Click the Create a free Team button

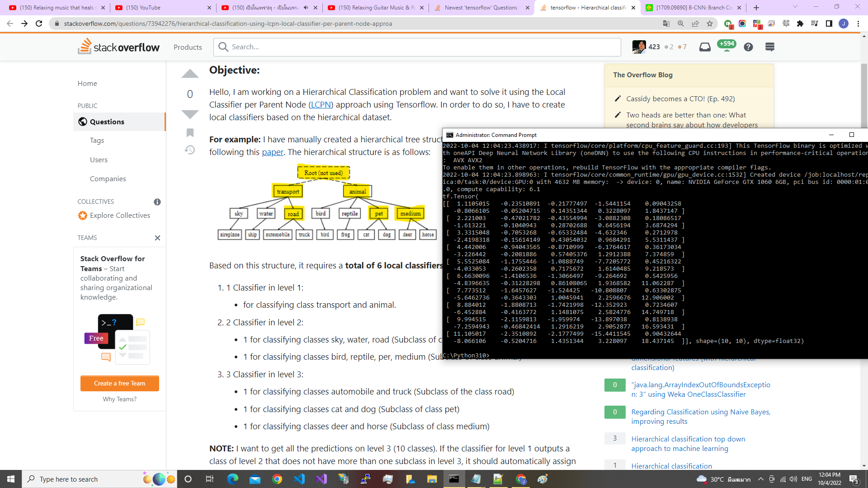pyautogui.click(x=119, y=383)
